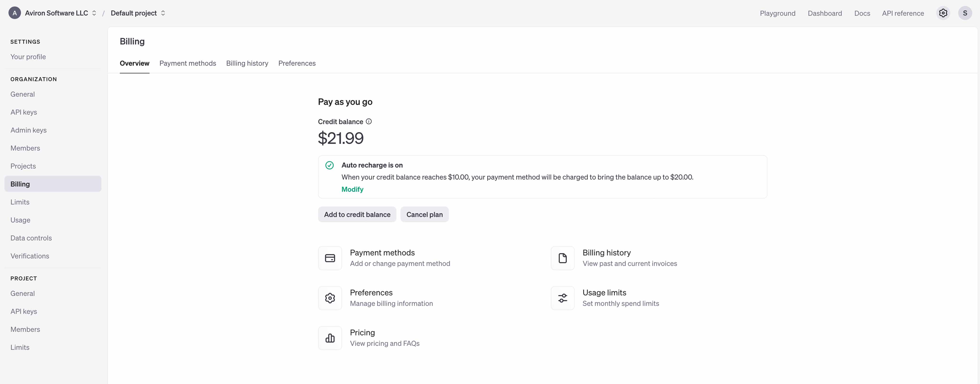Click 'Manage billing information' text
This screenshot has height=384, width=980.
391,303
